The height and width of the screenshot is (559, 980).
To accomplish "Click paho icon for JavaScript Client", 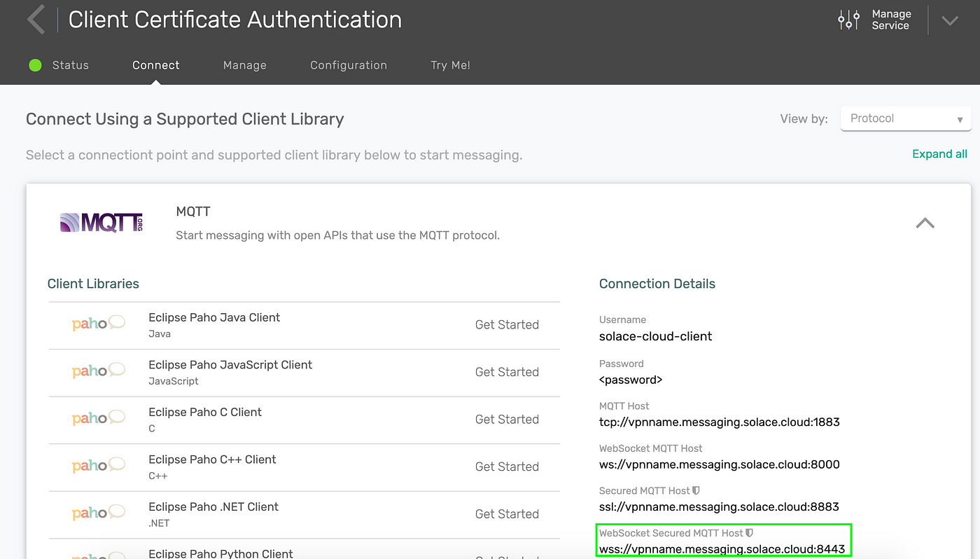I will 99,371.
